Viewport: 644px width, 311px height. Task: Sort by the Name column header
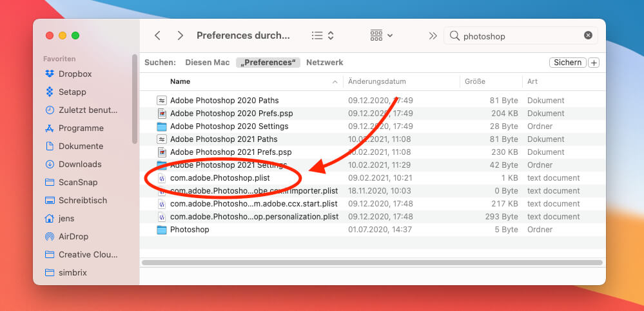coord(180,81)
